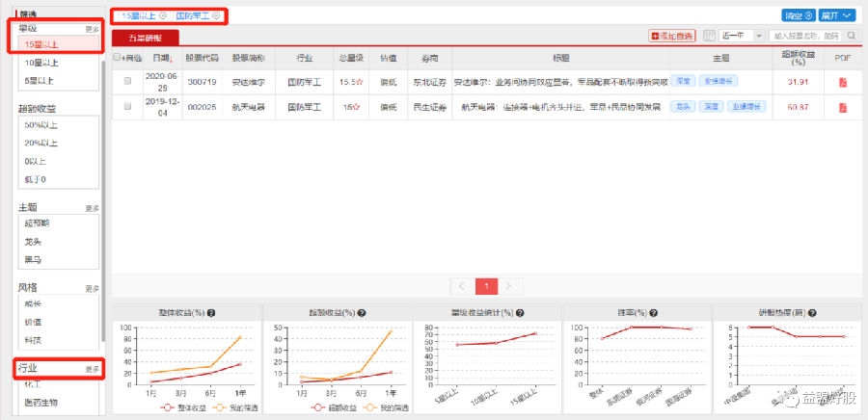
Task: Click the calendar icon beside 近一年
Action: (x=711, y=36)
